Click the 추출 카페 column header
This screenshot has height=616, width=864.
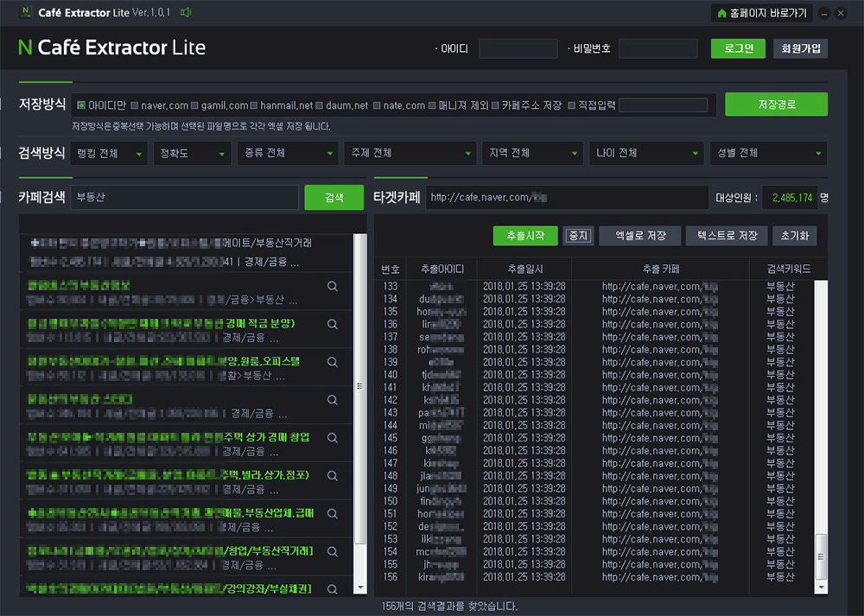[661, 270]
